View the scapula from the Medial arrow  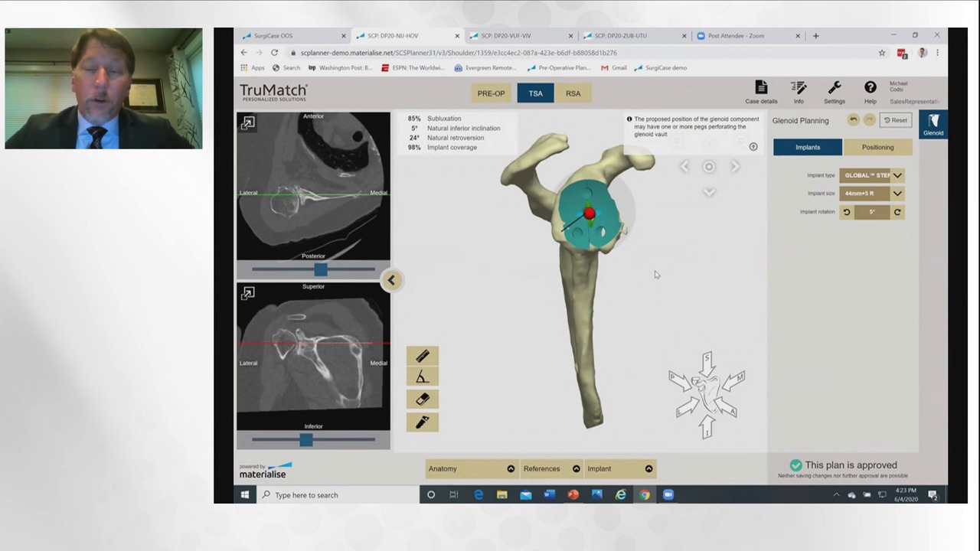coord(734,379)
